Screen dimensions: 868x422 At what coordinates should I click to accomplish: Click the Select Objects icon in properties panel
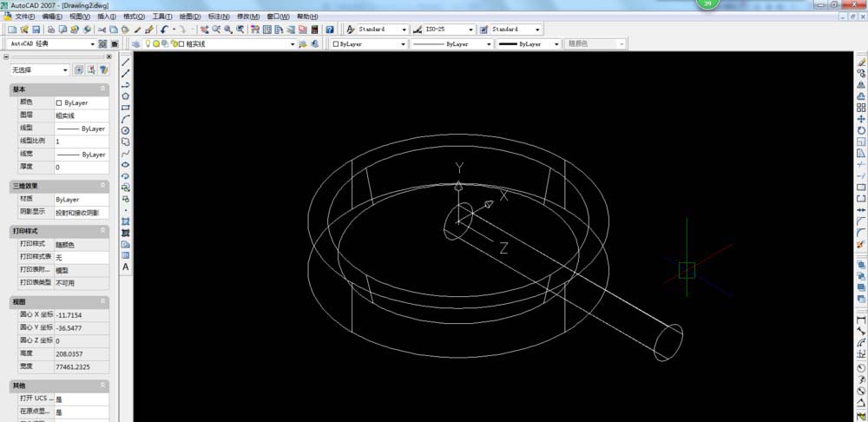tap(91, 69)
